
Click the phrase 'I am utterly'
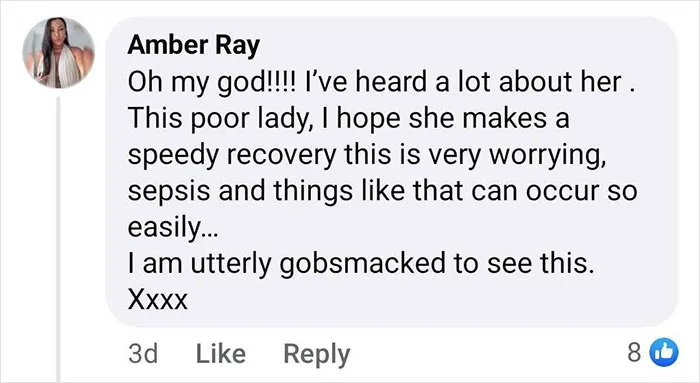(x=200, y=263)
